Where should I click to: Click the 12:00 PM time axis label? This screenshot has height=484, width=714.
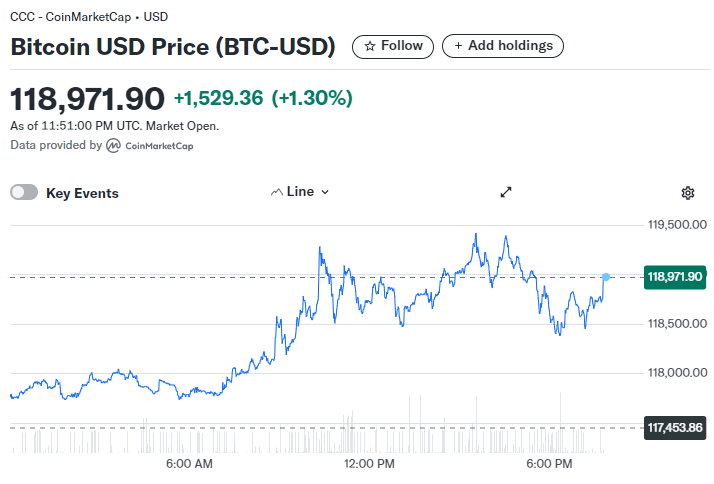tap(369, 464)
